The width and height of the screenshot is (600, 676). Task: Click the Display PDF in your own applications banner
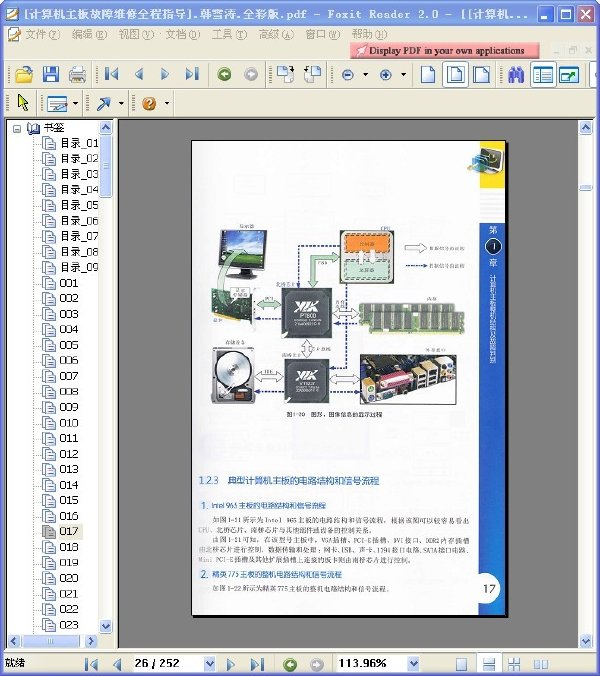coord(444,50)
